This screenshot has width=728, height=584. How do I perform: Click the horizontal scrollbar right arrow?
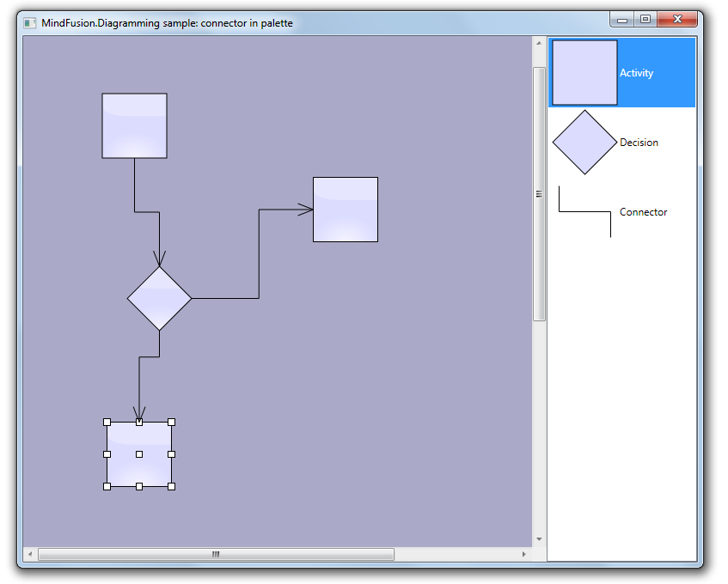coord(524,555)
